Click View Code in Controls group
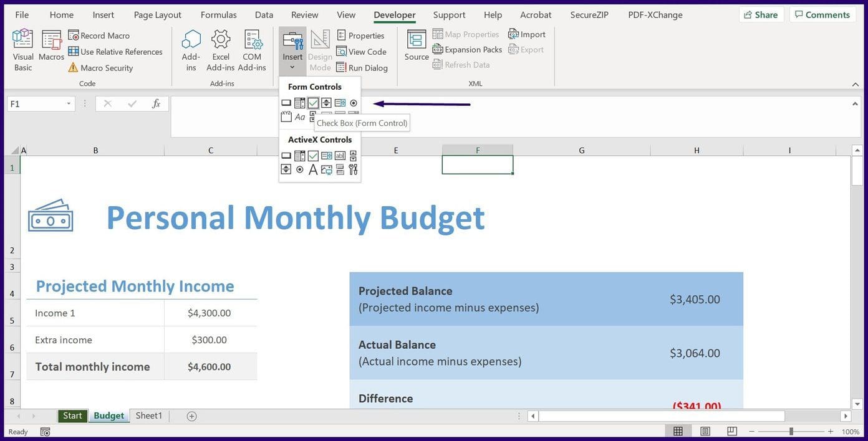Screen dimensions: 868x441 pos(361,52)
